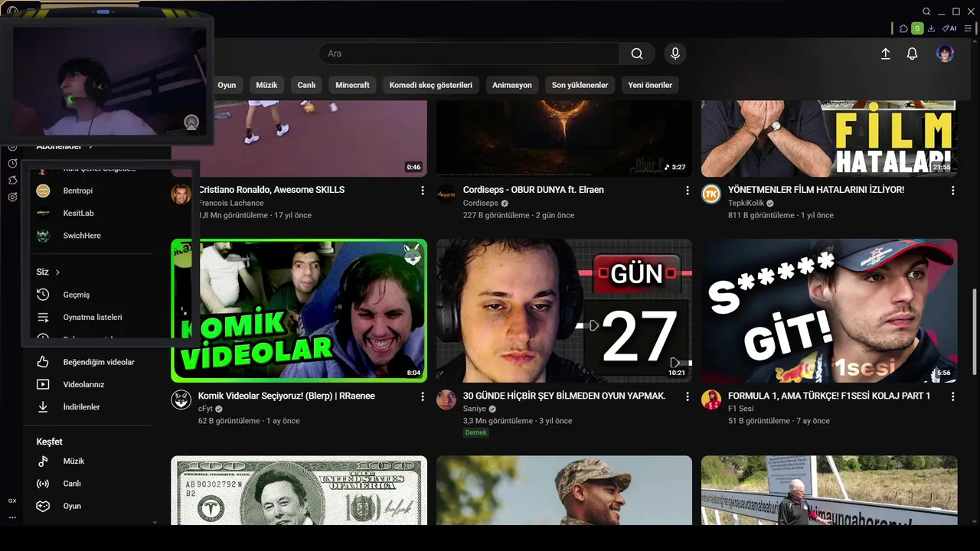Screen dimensions: 980x551
Task: Select the Son yüklenenler chip
Action: pos(580,85)
